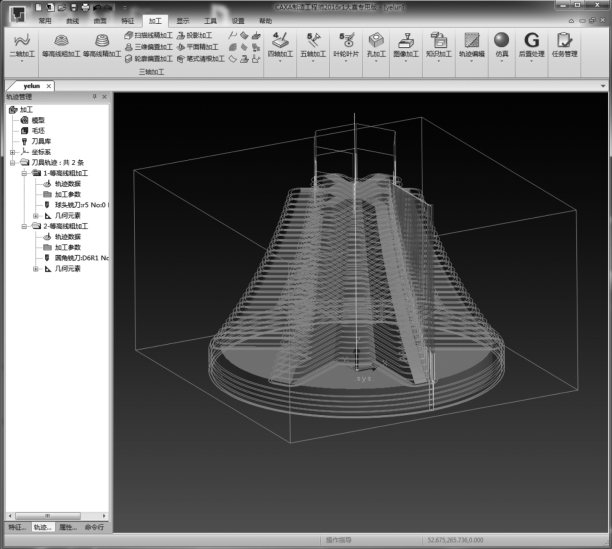
Task: Expand 几何元素 under 2-等高线粗加工
Action: pyautogui.click(x=35, y=268)
